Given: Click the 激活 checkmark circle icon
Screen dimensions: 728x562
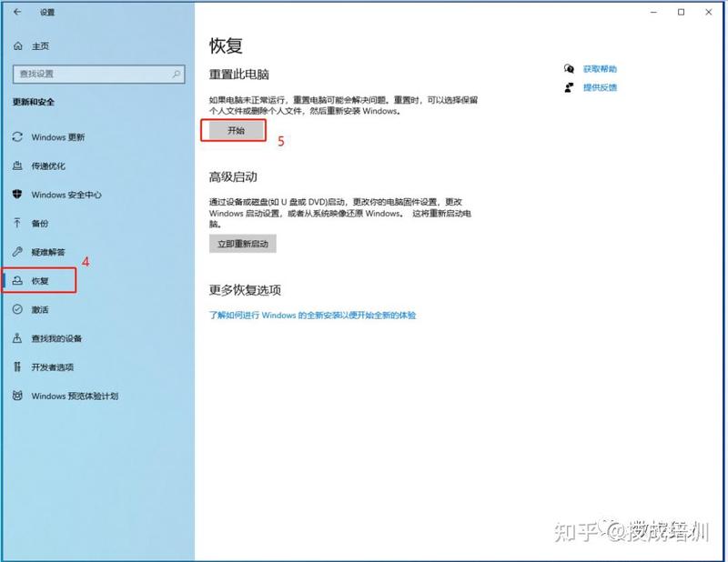Looking at the screenshot, I should [17, 309].
